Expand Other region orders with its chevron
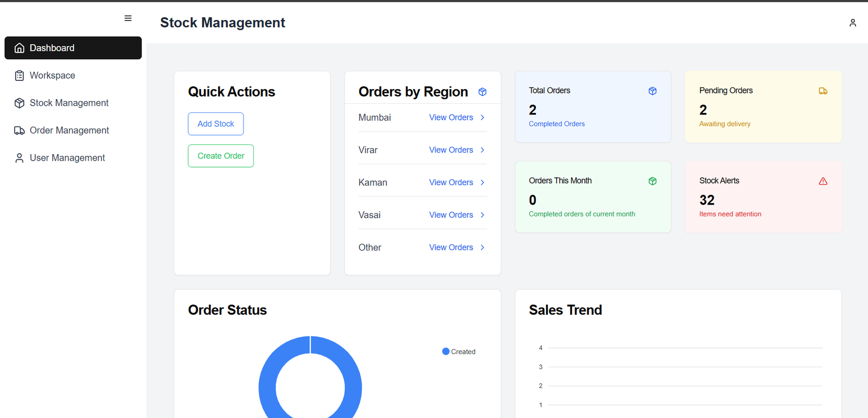The height and width of the screenshot is (418, 868). (x=482, y=248)
